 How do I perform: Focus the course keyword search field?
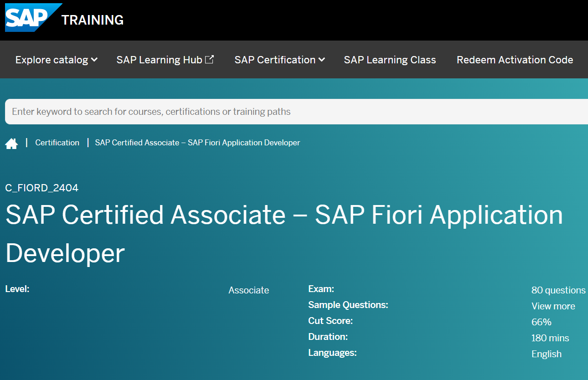(296, 112)
